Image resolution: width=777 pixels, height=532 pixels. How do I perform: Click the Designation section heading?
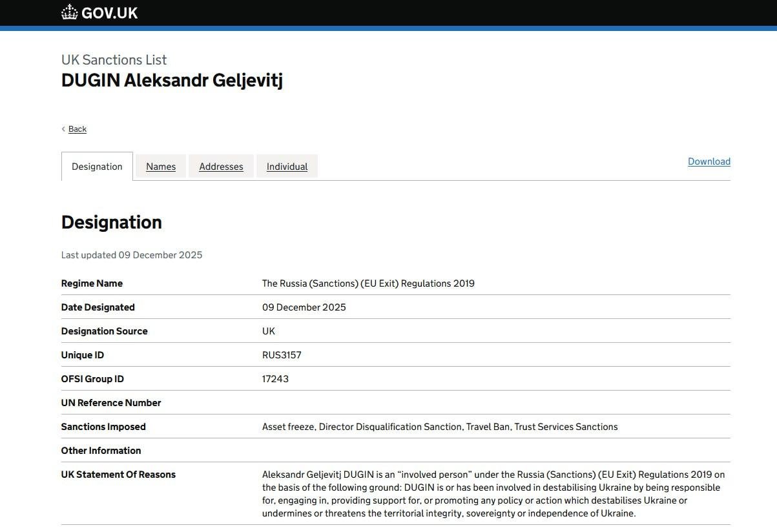pos(111,222)
